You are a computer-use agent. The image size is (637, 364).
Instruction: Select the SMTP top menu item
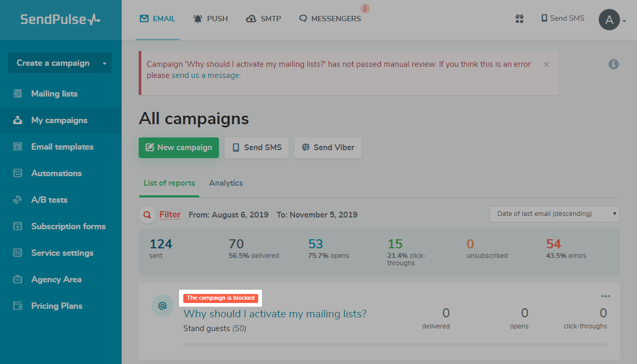(264, 19)
